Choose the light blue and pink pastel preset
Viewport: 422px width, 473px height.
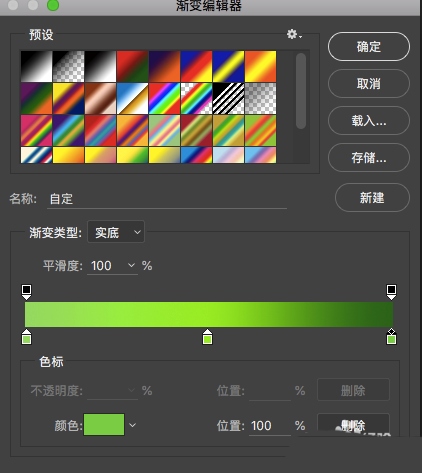(228, 155)
